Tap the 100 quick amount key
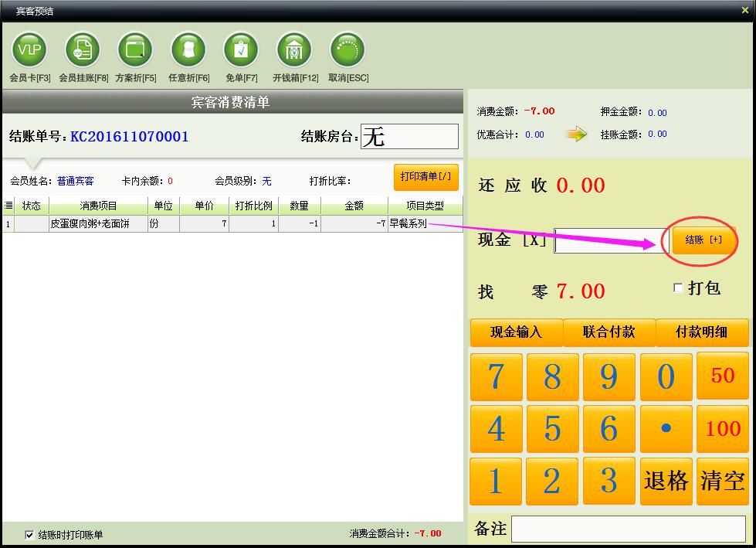Viewport: 756px width, 548px height. tap(722, 429)
